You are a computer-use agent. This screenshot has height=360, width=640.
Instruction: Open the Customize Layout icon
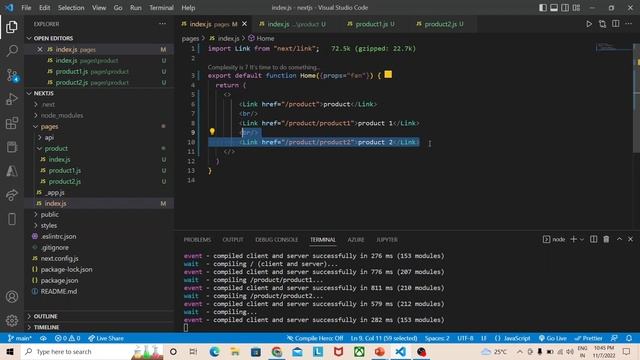tap(576, 8)
